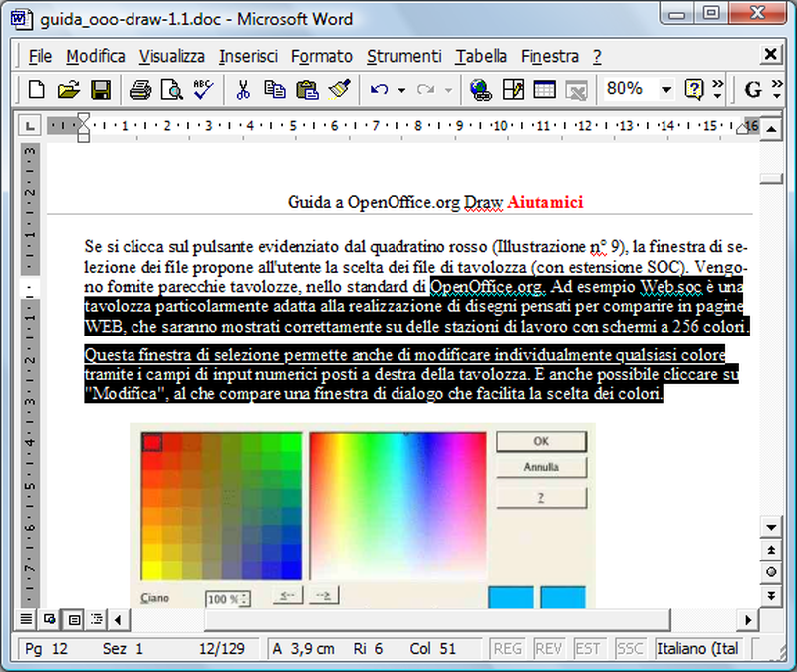Click the Col 51 status bar entry

click(433, 649)
